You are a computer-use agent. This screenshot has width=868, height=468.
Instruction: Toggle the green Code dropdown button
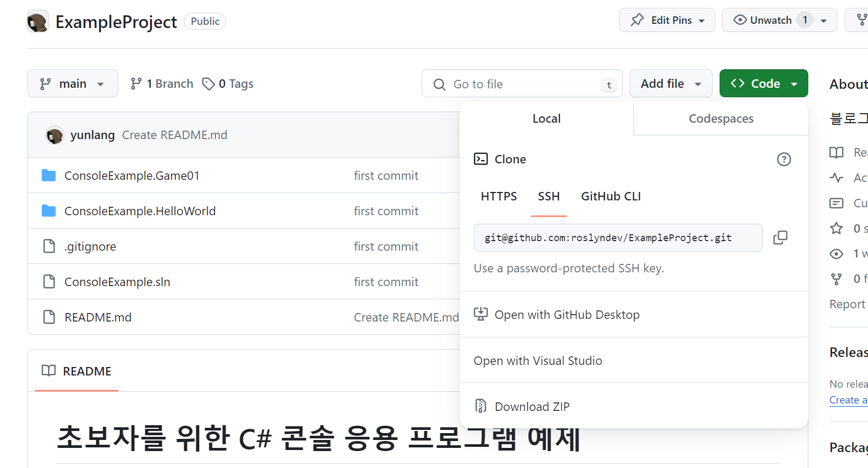coord(763,84)
